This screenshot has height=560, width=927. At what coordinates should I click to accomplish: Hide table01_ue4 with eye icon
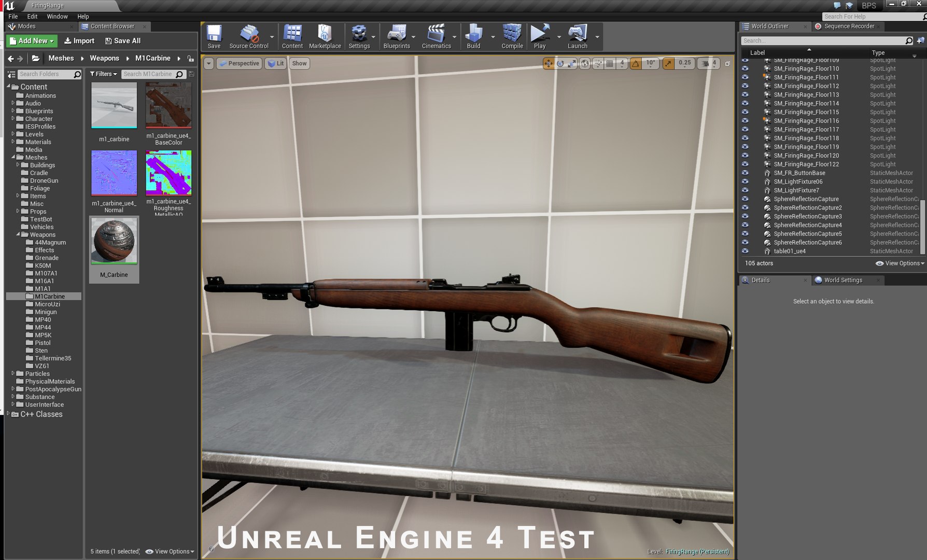pyautogui.click(x=745, y=251)
